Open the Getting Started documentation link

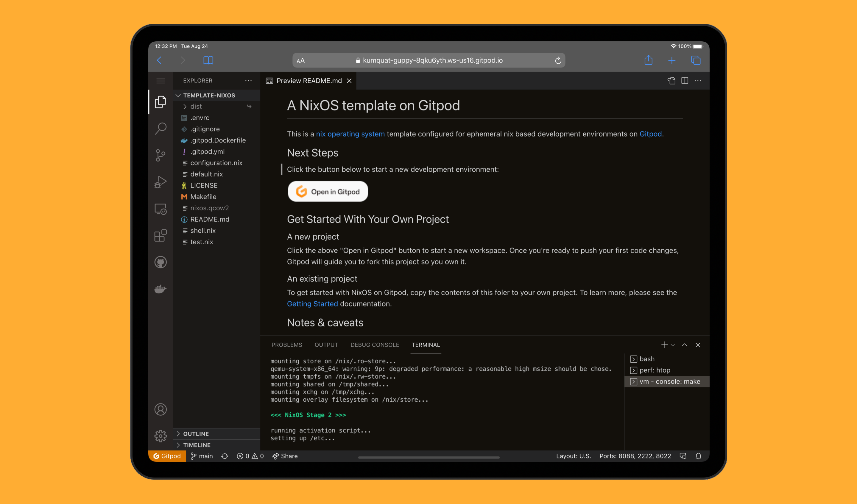(x=312, y=303)
